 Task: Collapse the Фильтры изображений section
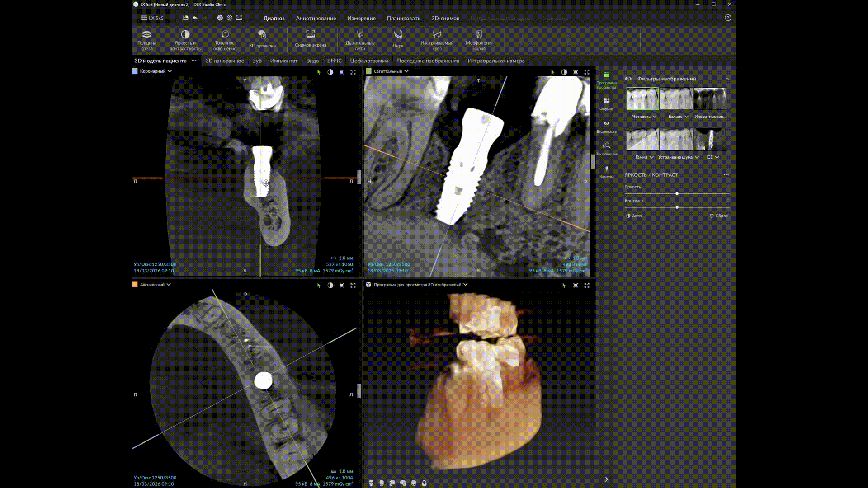pyautogui.click(x=727, y=79)
